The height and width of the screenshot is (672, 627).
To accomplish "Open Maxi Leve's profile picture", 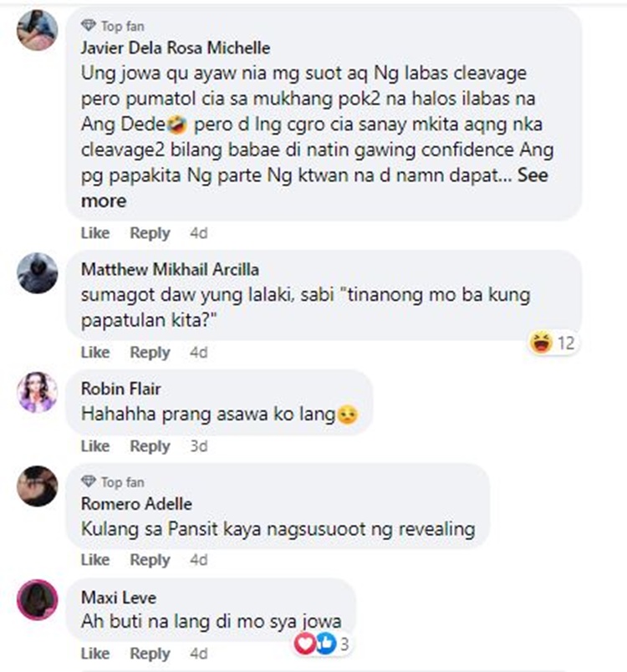I will tap(38, 599).
